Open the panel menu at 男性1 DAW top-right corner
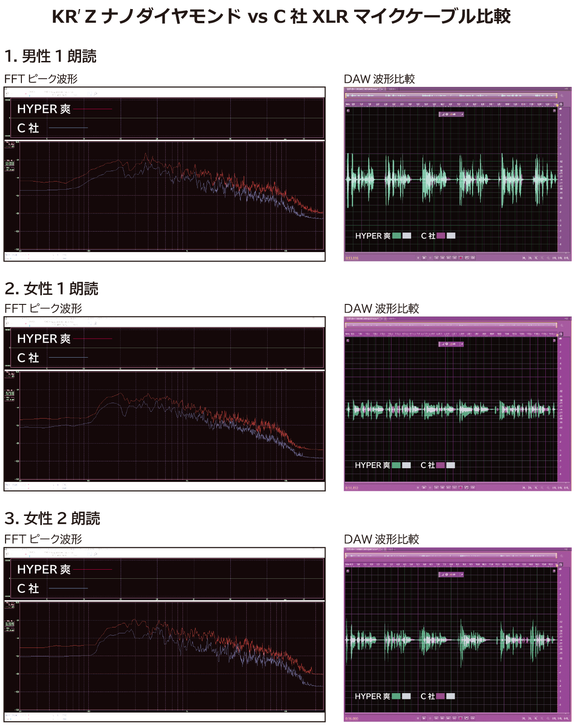Viewport: 574px width, 728px height. 566,89
